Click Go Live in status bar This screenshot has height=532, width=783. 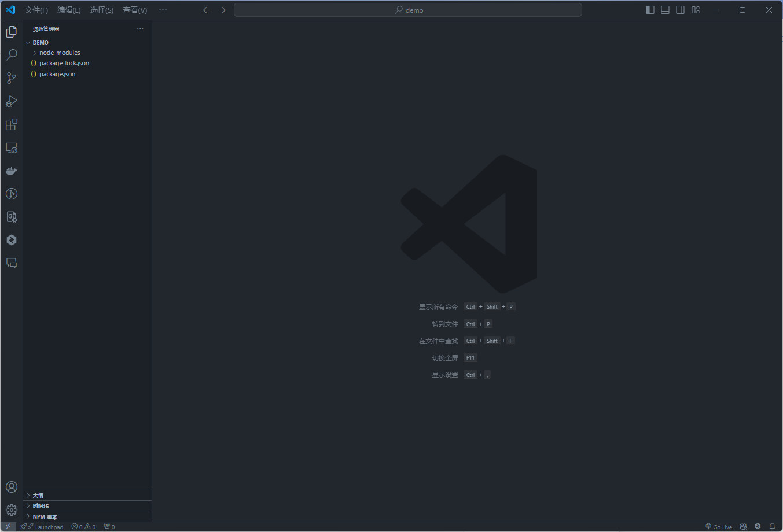click(719, 527)
